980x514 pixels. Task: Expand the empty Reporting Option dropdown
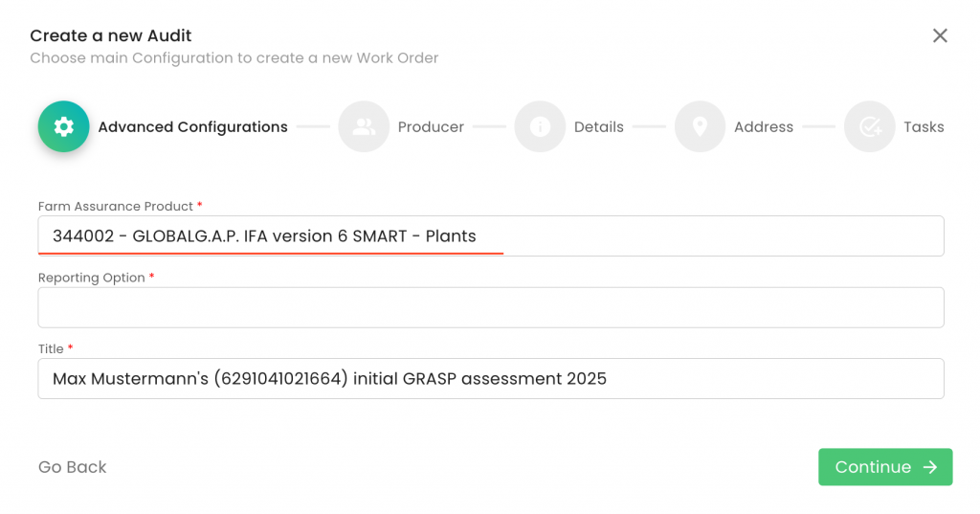(490, 307)
